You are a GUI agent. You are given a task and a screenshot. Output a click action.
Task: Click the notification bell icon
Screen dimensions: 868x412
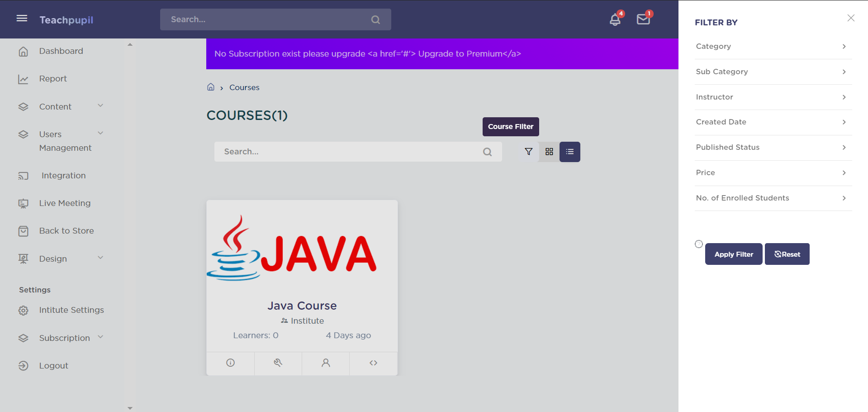(615, 20)
